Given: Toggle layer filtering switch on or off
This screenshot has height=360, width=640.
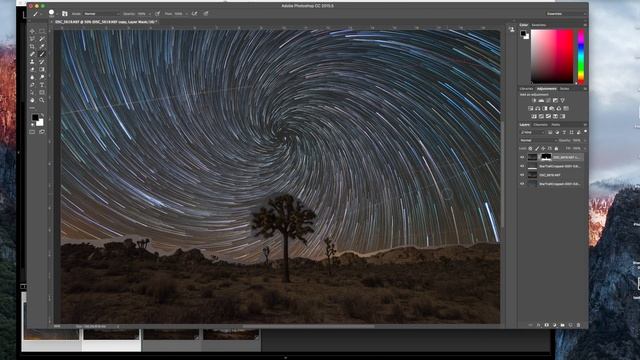Looking at the screenshot, I should 585,132.
